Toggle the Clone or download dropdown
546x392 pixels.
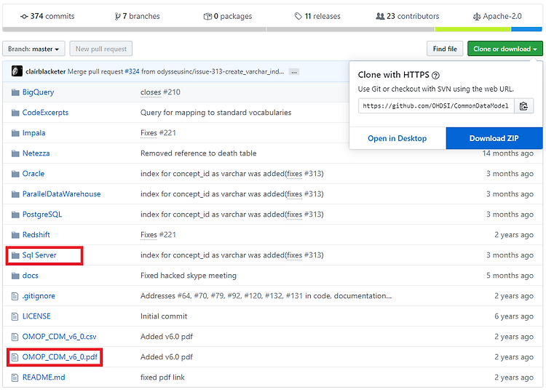click(x=505, y=49)
